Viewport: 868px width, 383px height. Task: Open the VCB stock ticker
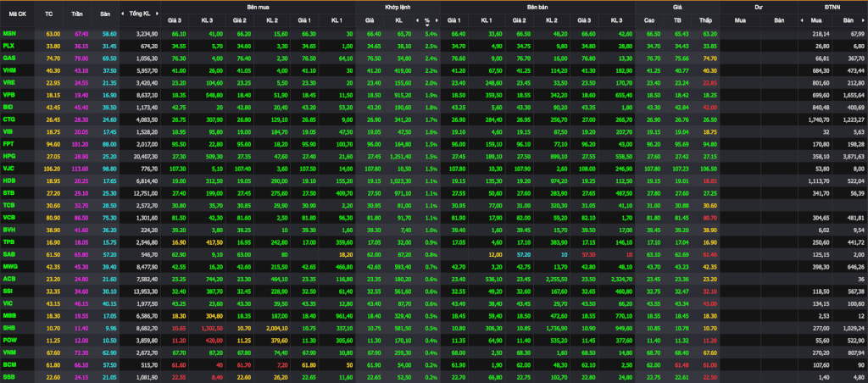point(8,216)
